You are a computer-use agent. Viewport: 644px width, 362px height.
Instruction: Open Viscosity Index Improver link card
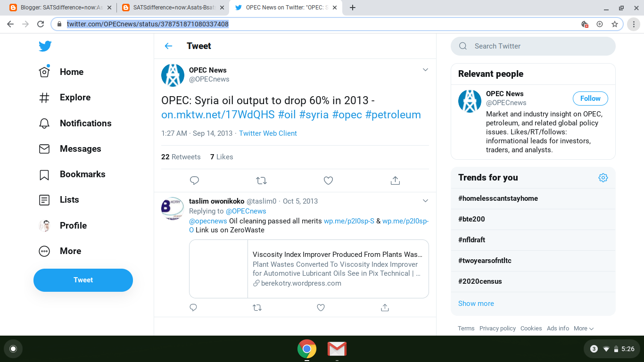(x=309, y=269)
